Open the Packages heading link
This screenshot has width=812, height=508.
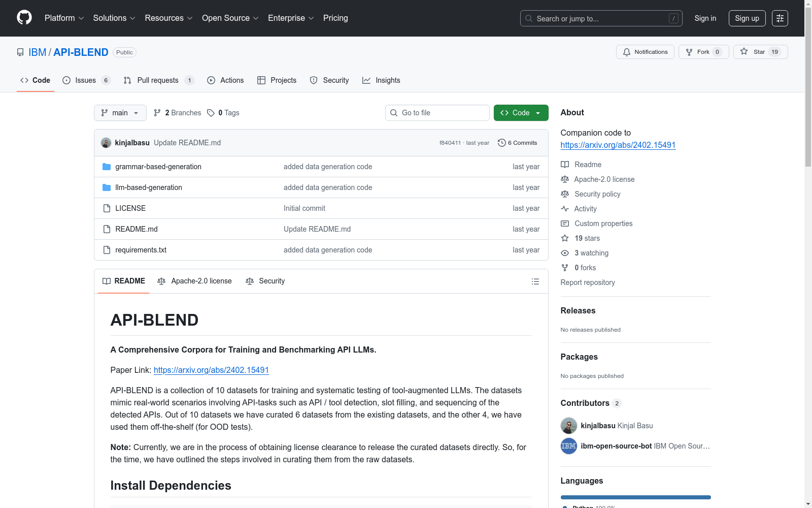click(579, 357)
